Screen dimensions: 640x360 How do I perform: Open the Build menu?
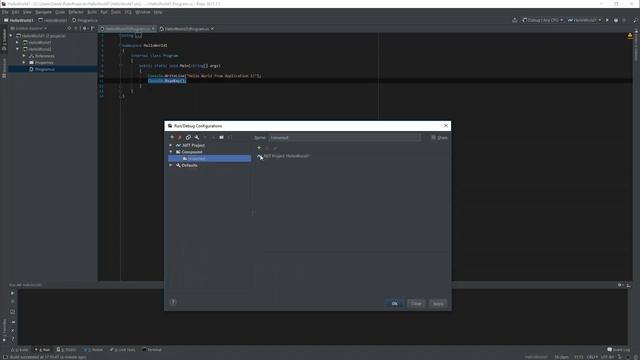pos(92,12)
